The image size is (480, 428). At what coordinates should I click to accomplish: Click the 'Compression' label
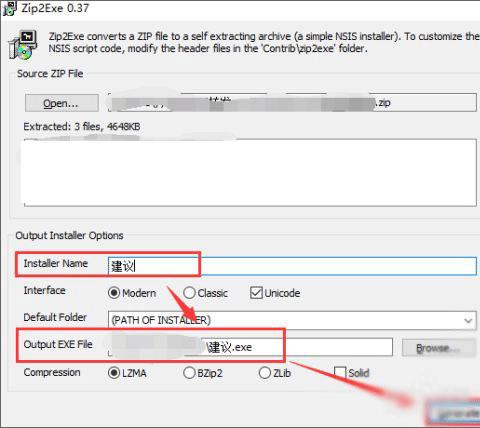[x=52, y=372]
